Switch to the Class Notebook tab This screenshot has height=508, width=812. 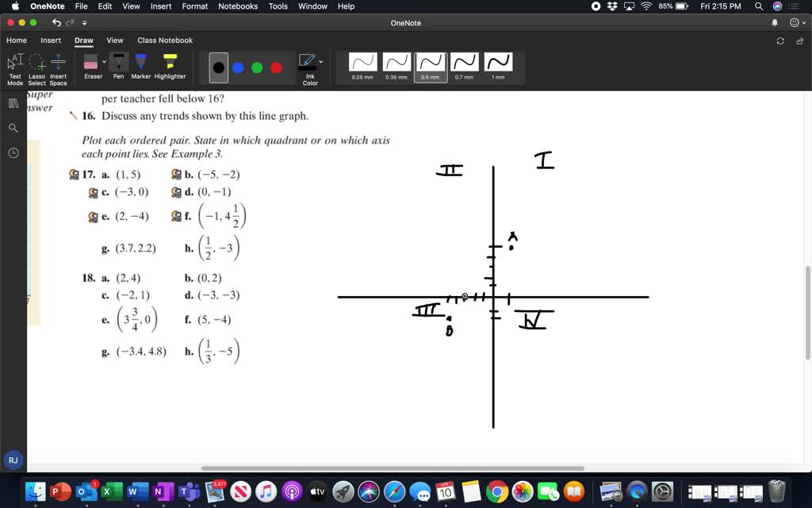tap(165, 40)
